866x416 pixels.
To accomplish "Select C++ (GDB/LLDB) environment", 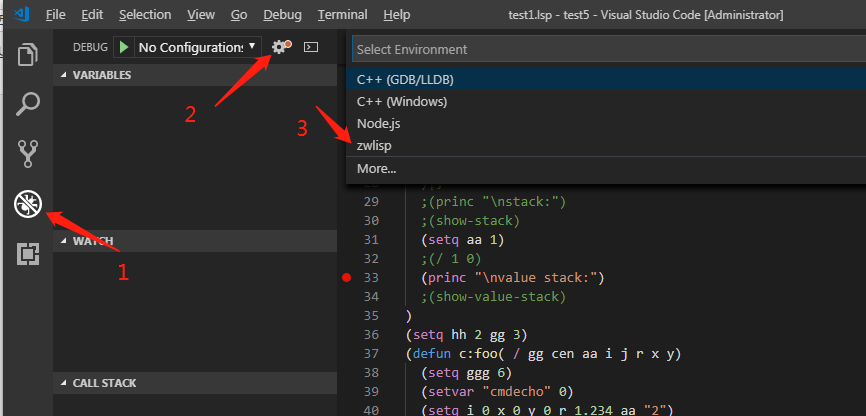I will [606, 80].
